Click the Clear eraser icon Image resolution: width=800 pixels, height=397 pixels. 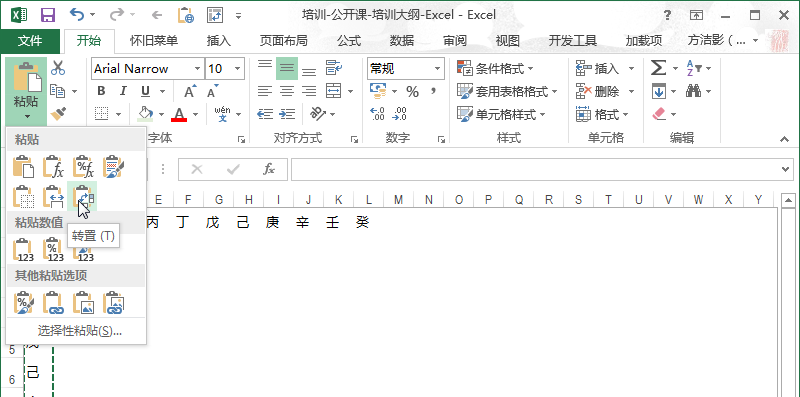(x=659, y=114)
